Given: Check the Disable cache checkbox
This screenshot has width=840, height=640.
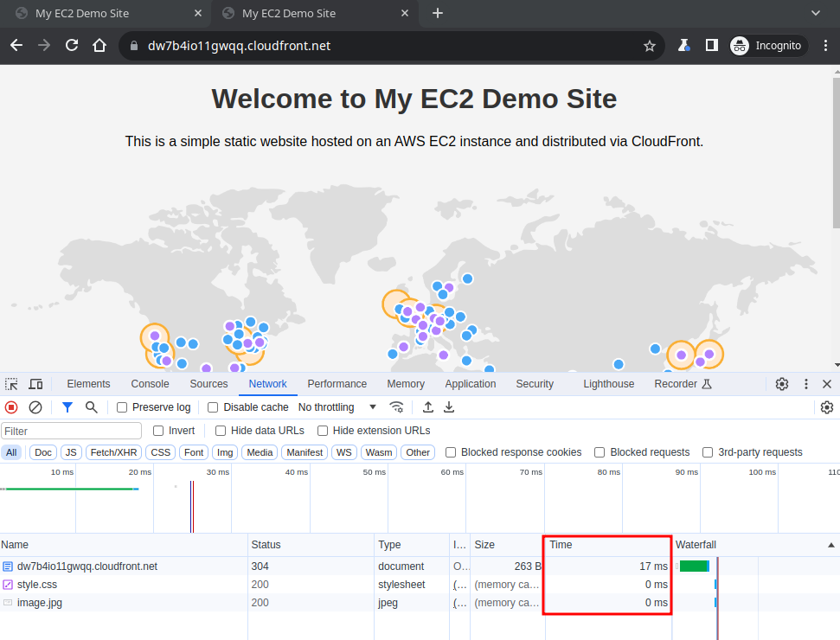Looking at the screenshot, I should click(214, 407).
